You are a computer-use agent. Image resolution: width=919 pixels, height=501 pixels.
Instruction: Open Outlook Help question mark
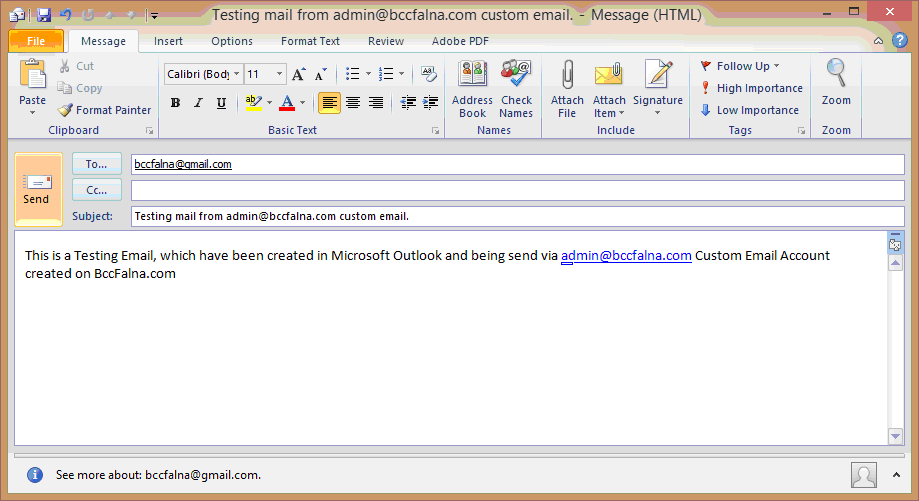tap(900, 40)
